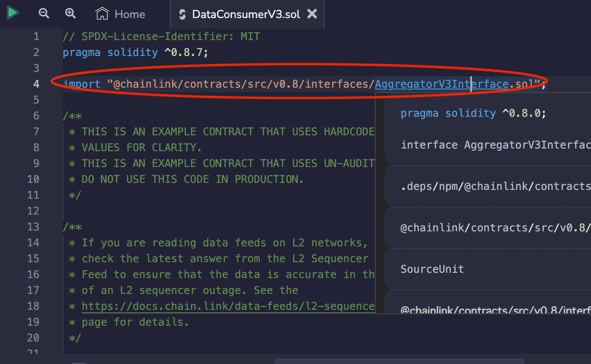This screenshot has width=591, height=364.
Task: Click the 'pragma solidity ^0.8.7;' line
Action: pos(135,52)
